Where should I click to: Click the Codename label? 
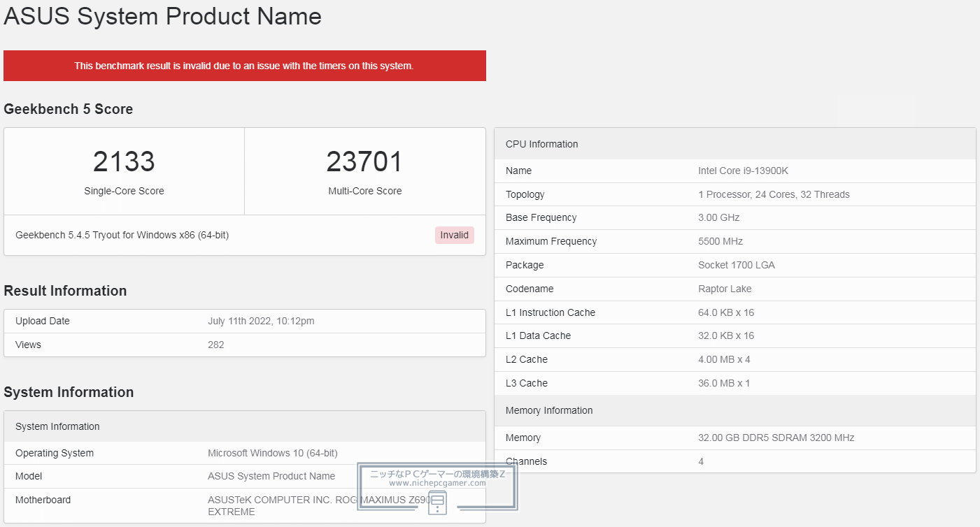click(530, 289)
